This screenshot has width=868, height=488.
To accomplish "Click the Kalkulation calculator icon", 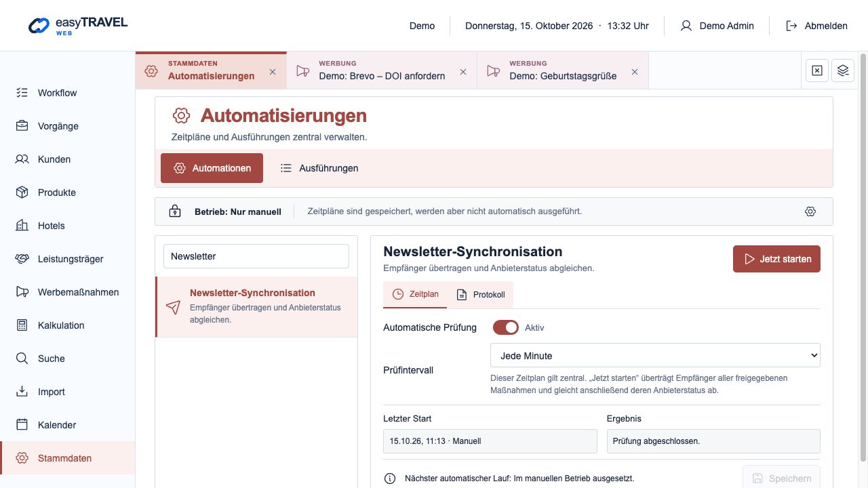I will 22,325.
